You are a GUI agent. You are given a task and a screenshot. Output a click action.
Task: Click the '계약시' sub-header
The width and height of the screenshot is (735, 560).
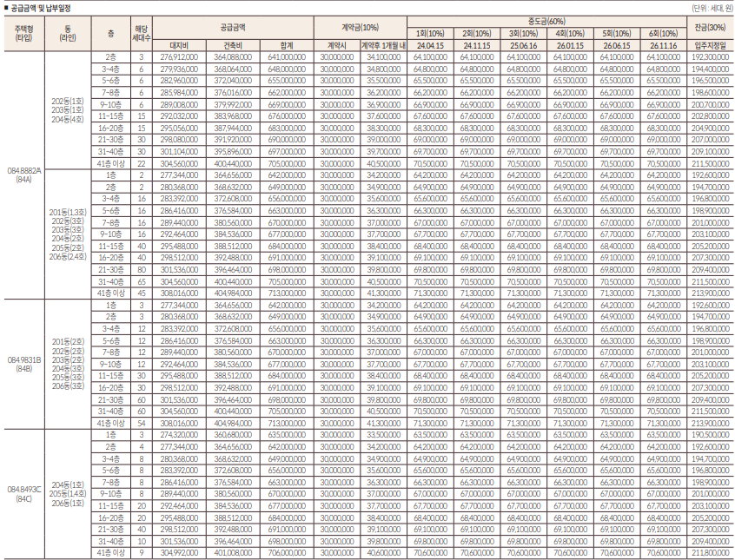[x=336, y=45]
